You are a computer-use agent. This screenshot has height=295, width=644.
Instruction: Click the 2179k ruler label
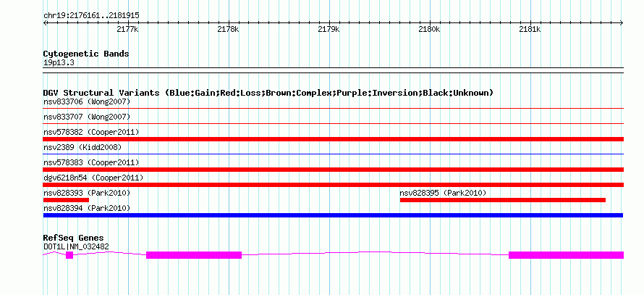(x=329, y=30)
